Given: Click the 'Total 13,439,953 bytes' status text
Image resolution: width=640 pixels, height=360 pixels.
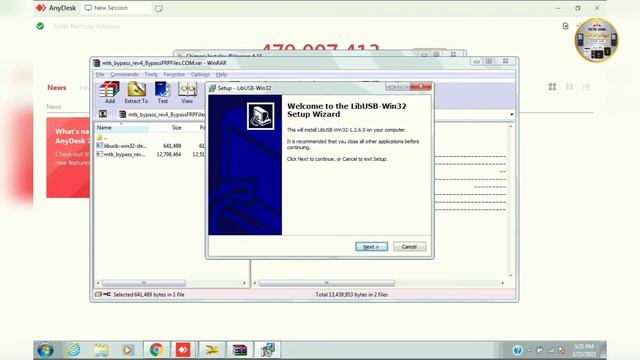Looking at the screenshot, I should 351,294.
